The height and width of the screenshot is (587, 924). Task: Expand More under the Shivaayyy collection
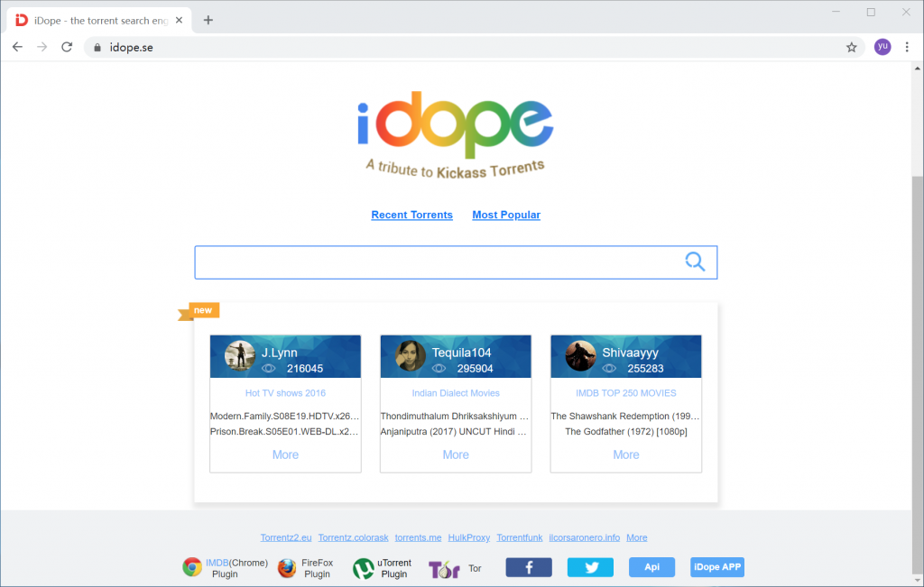[x=625, y=454]
